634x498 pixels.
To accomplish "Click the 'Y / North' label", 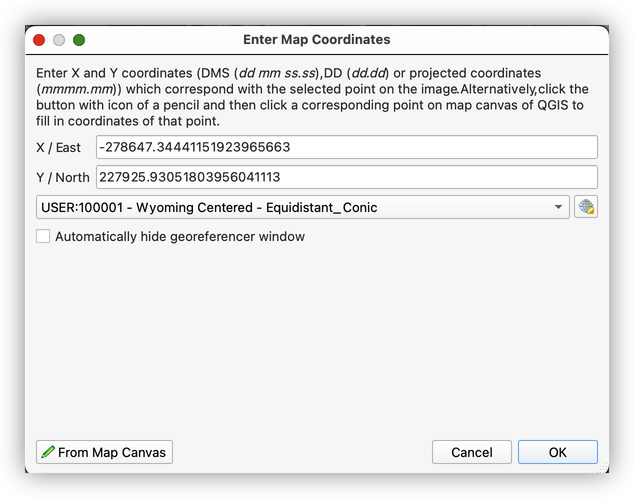I will (61, 178).
